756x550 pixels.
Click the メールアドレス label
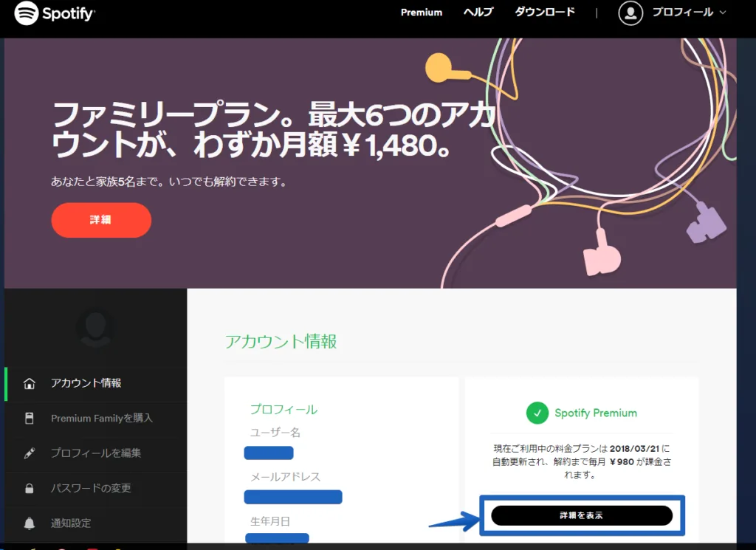coord(286,477)
